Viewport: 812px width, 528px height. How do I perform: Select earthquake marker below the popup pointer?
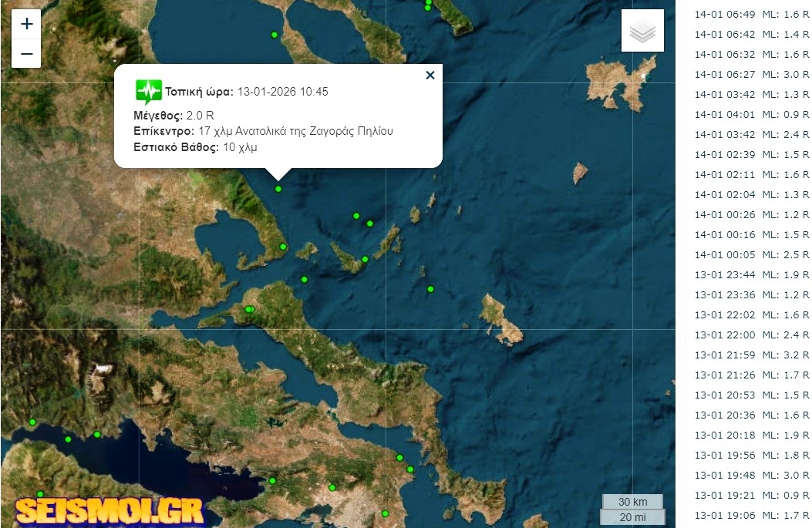click(278, 189)
